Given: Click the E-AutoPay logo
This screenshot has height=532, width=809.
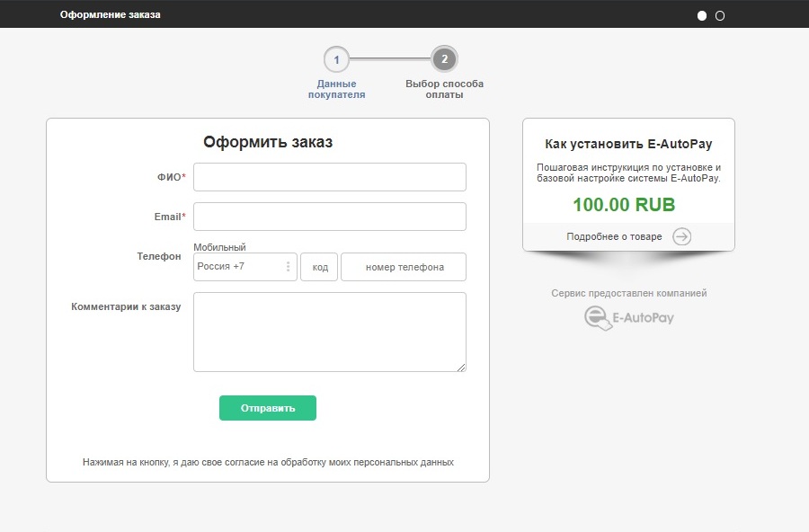Looking at the screenshot, I should pos(628,317).
